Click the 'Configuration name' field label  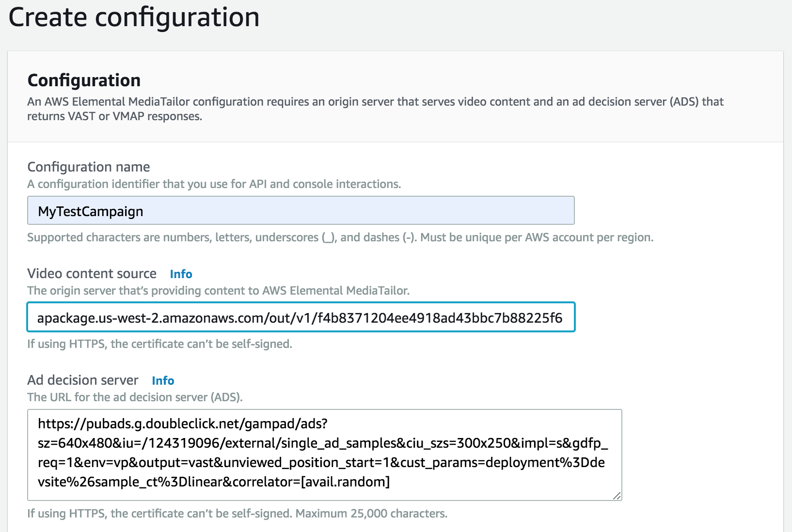pos(89,167)
